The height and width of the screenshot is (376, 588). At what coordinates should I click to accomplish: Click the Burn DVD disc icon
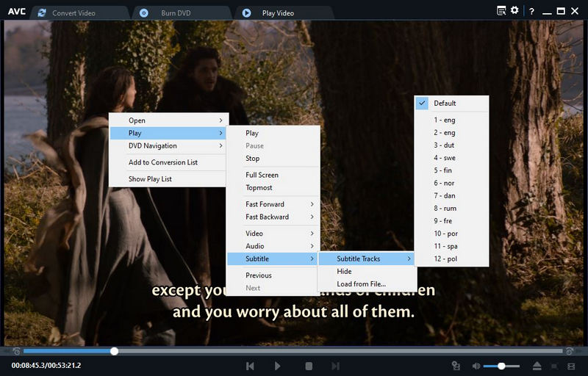click(144, 13)
